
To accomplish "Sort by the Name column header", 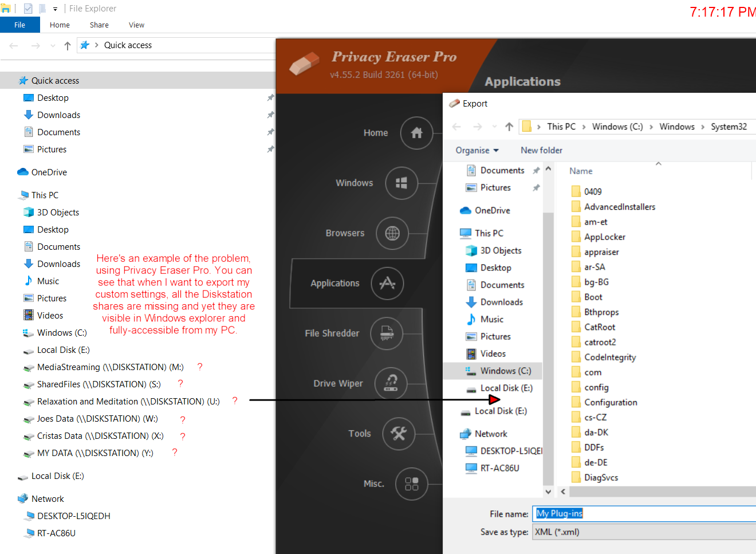I will click(x=581, y=171).
